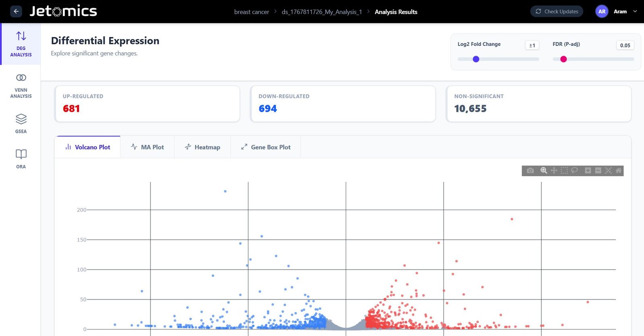This screenshot has width=644, height=336.
Task: Activate the Box Select tool
Action: click(564, 171)
